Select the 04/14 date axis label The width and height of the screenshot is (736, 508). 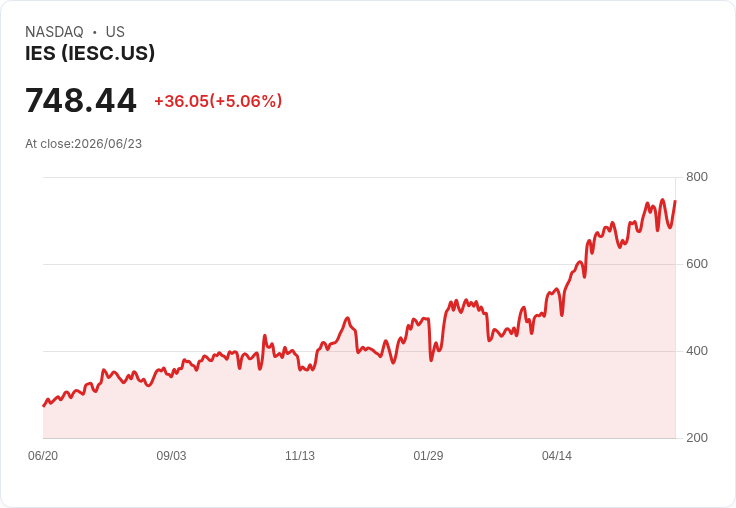tap(557, 455)
